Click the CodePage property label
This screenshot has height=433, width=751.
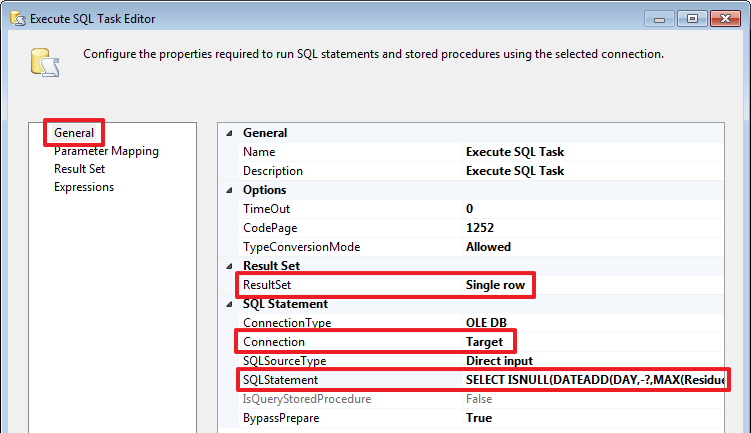point(270,228)
